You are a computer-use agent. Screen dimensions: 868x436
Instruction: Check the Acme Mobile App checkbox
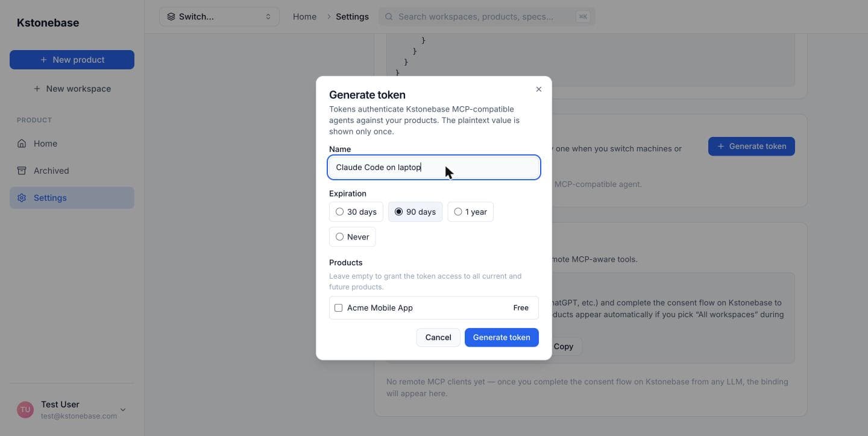[x=339, y=308]
